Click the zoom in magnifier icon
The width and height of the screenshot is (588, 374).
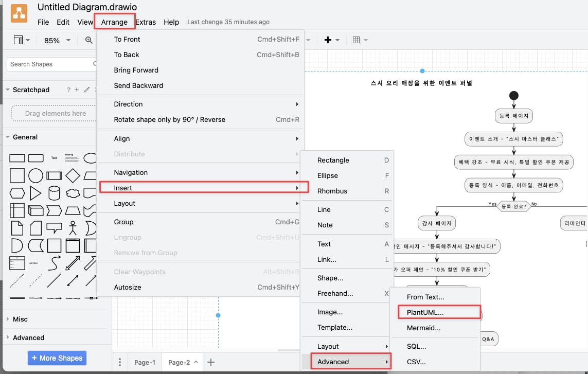point(88,40)
